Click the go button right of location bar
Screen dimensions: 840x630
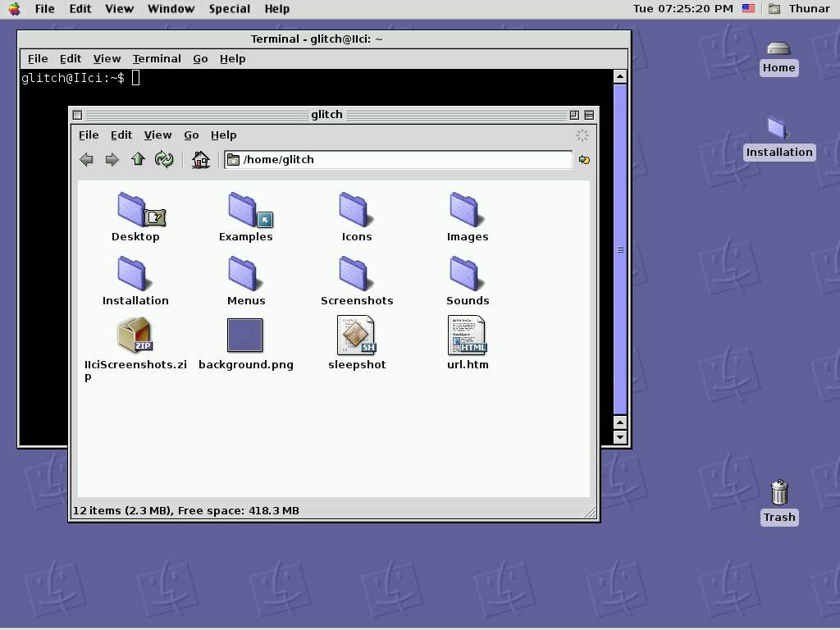584,160
